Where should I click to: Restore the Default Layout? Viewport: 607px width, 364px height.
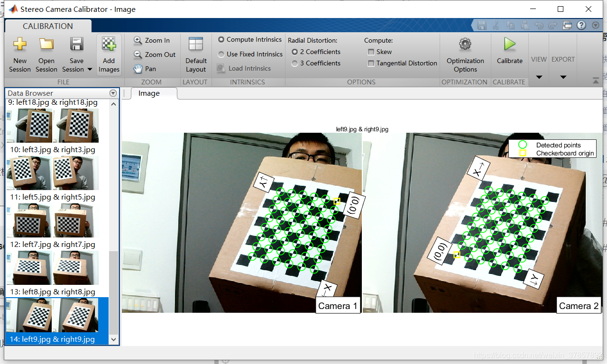click(196, 55)
